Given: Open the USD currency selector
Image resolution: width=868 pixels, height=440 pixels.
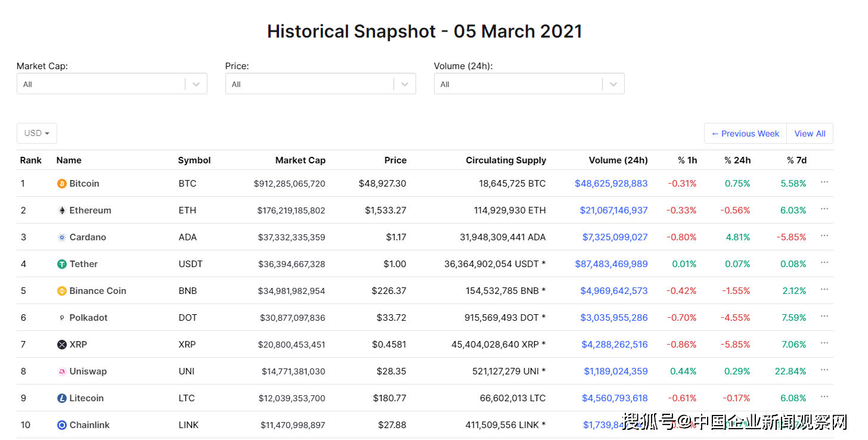Looking at the screenshot, I should pyautogui.click(x=37, y=133).
